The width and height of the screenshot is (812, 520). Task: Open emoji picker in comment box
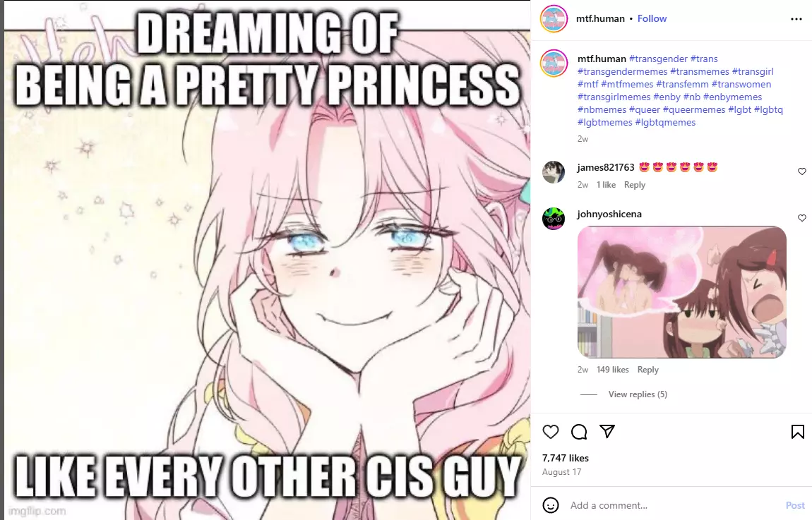click(551, 505)
